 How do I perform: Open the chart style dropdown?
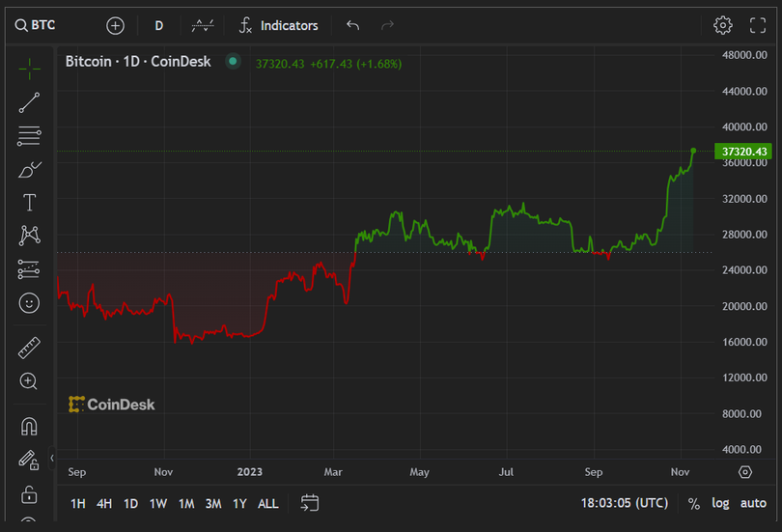pos(203,25)
